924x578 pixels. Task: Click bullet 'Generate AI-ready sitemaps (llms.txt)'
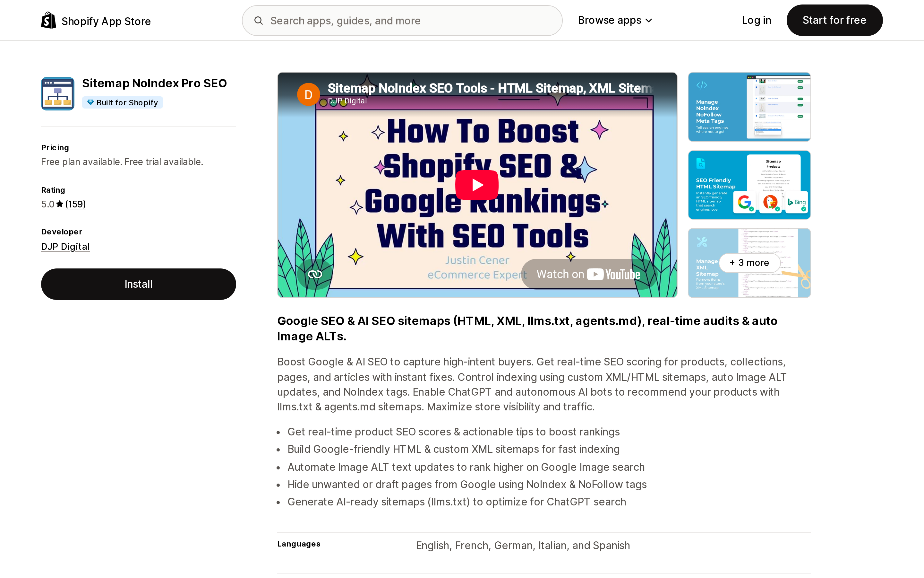point(457,502)
